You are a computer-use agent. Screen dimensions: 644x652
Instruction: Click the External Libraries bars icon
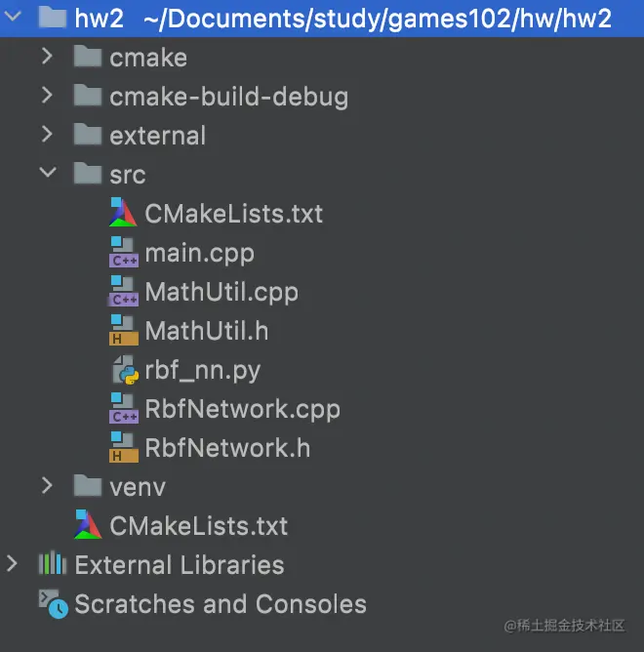53,563
